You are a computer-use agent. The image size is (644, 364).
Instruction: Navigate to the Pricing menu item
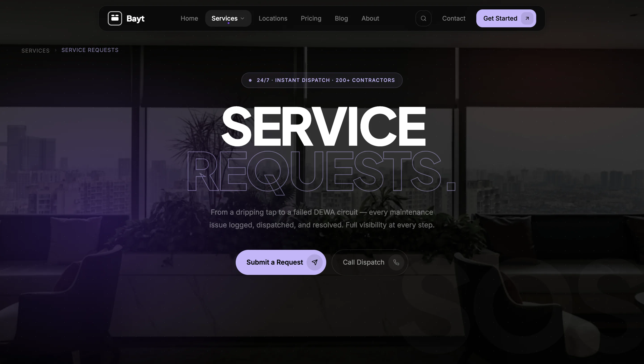coord(311,18)
